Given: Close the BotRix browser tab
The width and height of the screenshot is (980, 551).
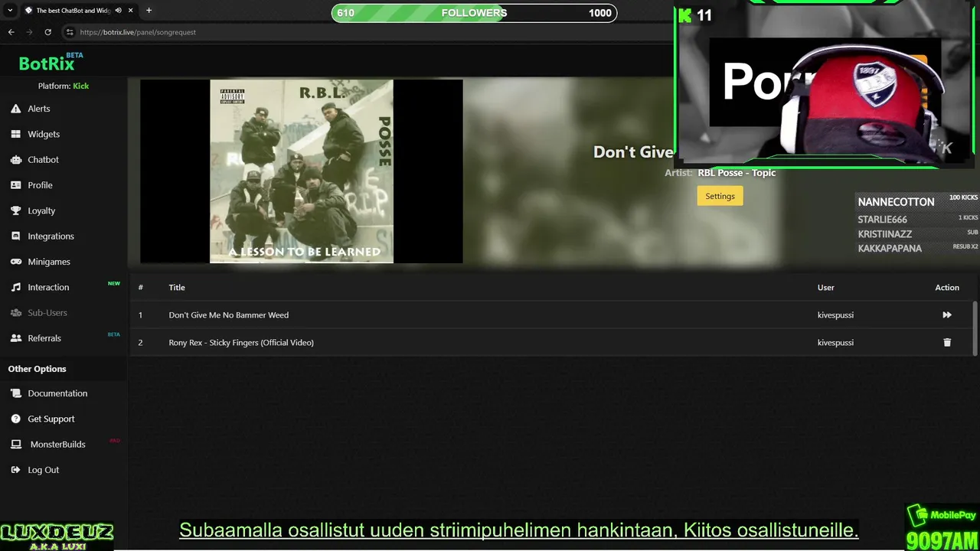Looking at the screenshot, I should point(131,11).
